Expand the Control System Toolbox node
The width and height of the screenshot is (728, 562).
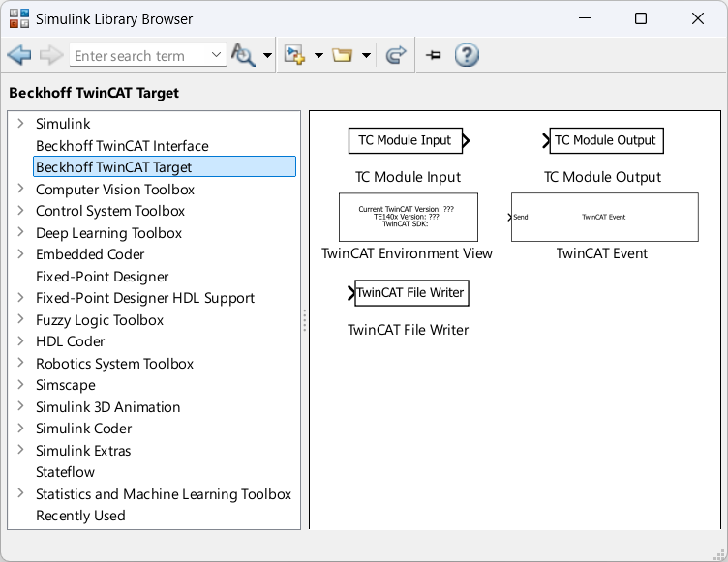click(x=20, y=211)
